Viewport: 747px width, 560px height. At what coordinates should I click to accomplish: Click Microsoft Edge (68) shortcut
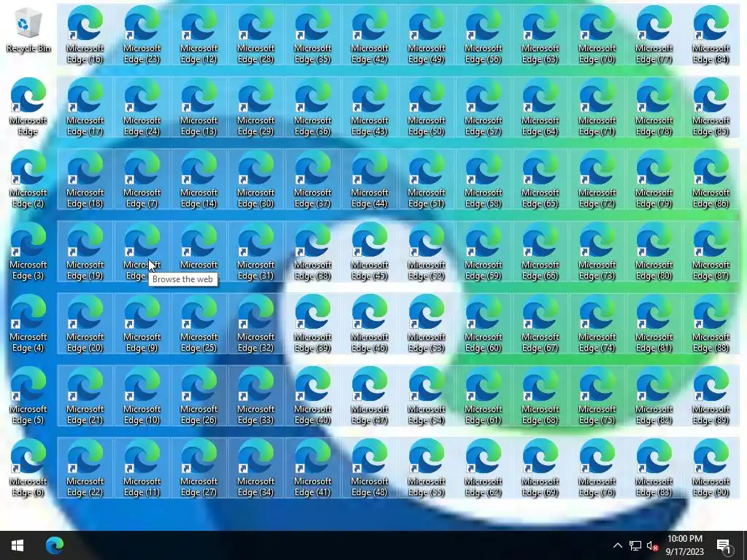[541, 396]
